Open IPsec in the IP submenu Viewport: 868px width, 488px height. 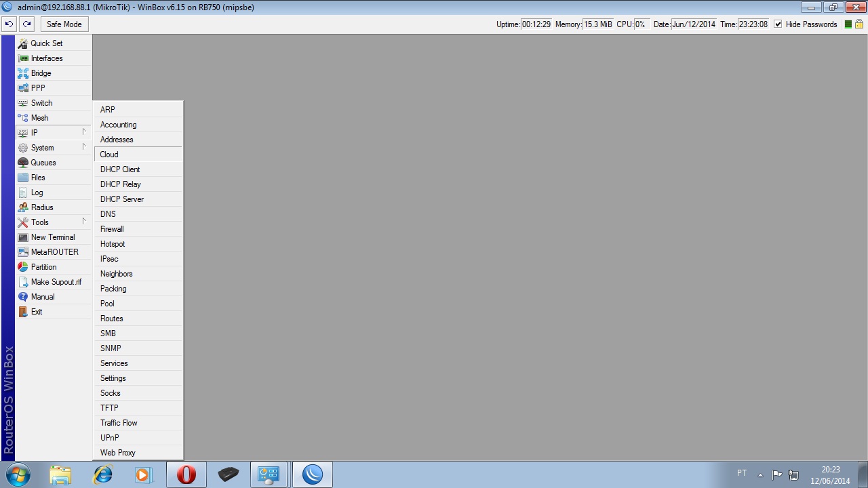tap(138, 259)
